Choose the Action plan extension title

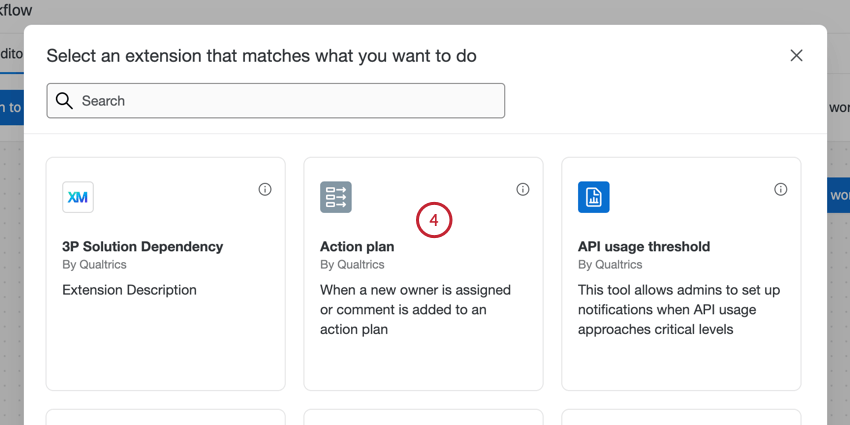coord(357,246)
